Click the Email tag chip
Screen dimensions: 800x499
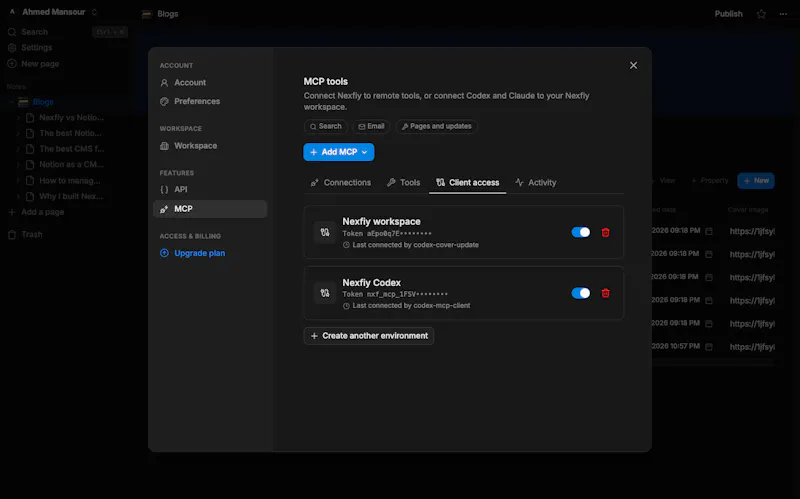click(371, 127)
